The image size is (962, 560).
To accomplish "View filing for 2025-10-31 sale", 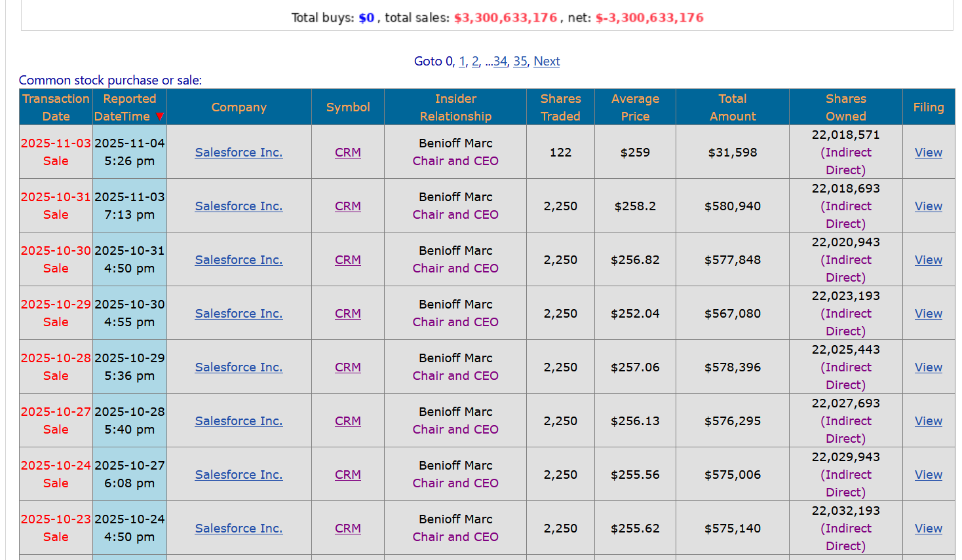I will click(929, 206).
